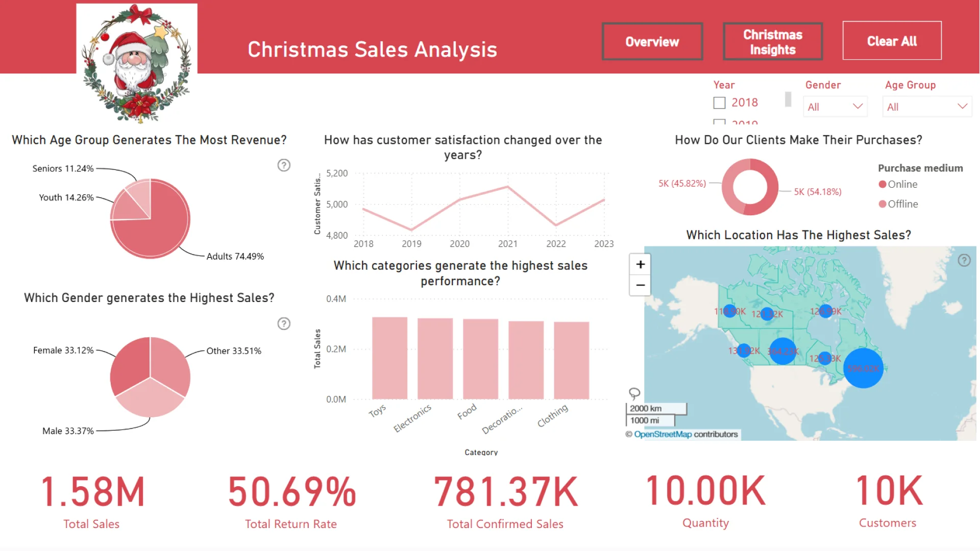Click the Online legend color marker

click(882, 184)
